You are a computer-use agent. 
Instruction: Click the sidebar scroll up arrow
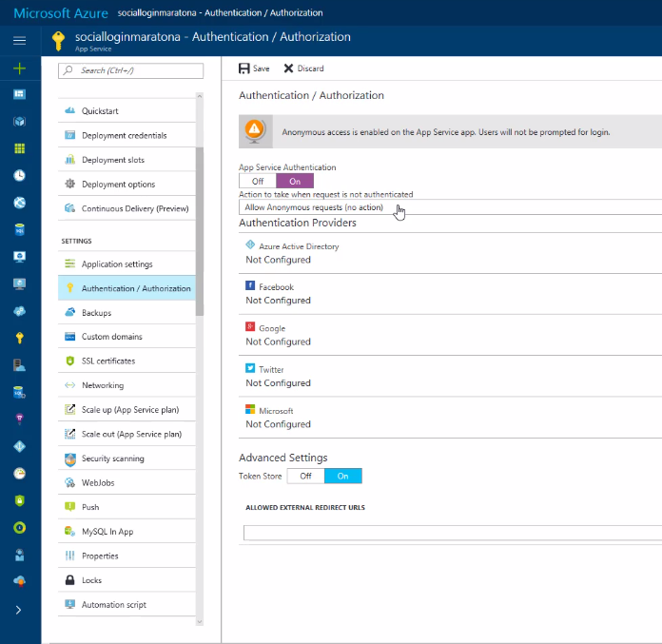point(200,96)
